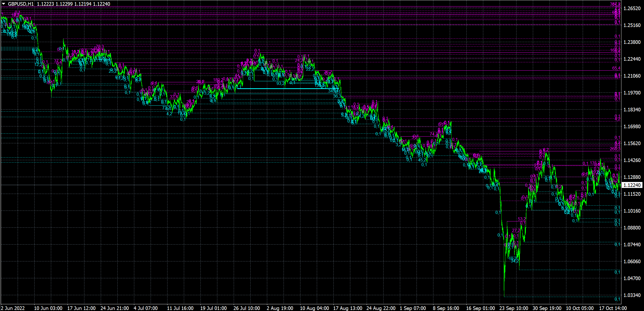The width and height of the screenshot is (644, 311).
Task: Click the 1.08800 price axis value
Action: tap(632, 228)
